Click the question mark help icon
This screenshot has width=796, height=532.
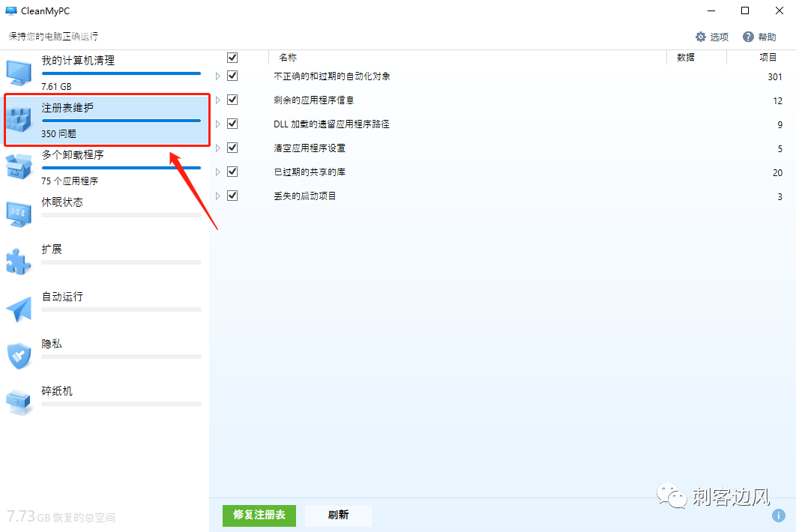click(x=748, y=37)
